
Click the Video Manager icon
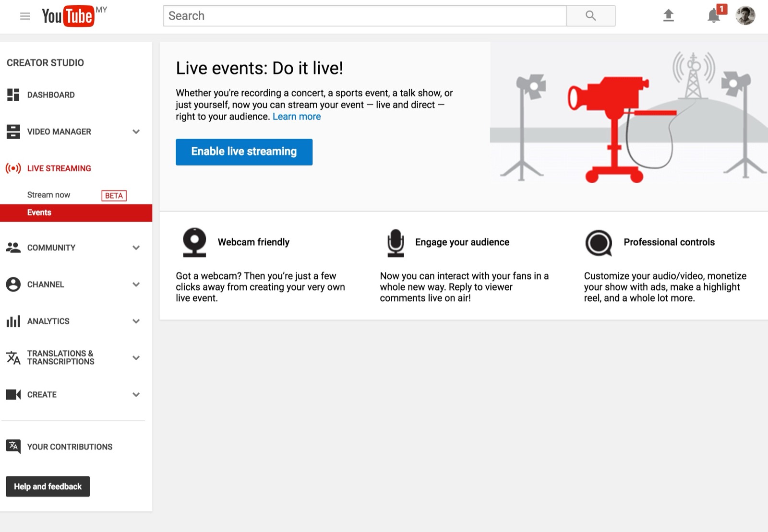[13, 131]
